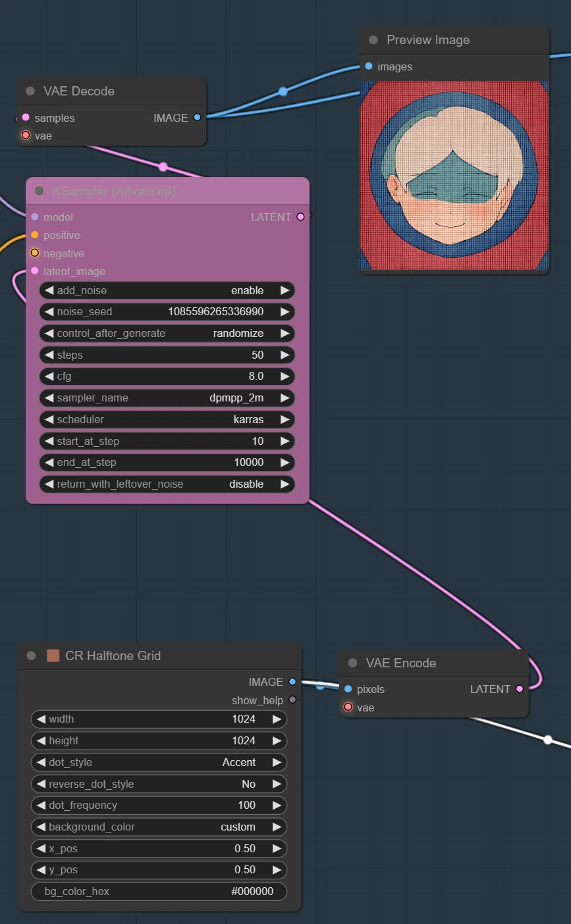Click the midpoint dot on the white vae link
This screenshot has height=924, width=571.
[x=547, y=740]
